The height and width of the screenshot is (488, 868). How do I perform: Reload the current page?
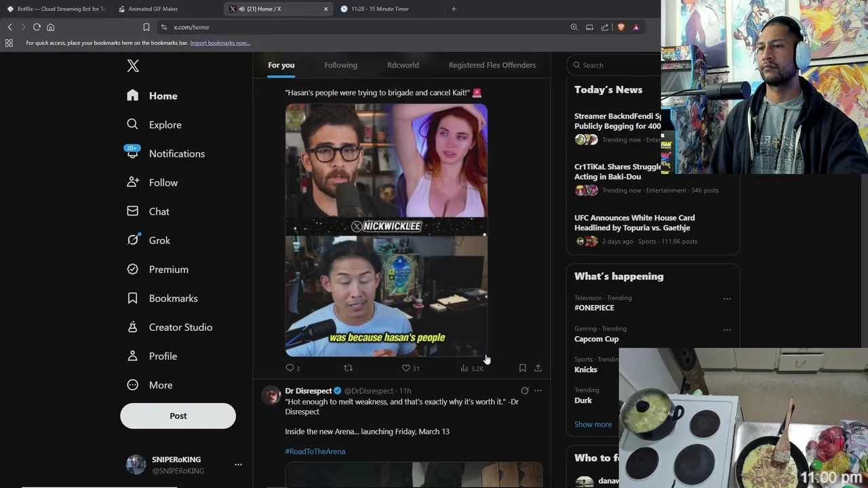(x=37, y=27)
